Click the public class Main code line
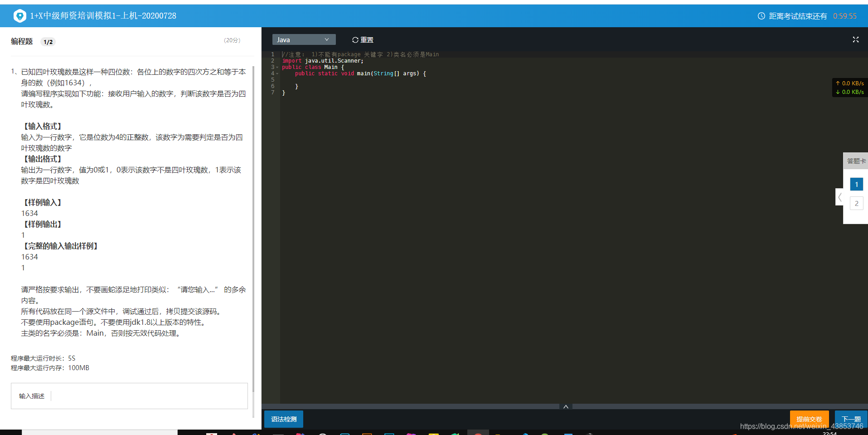 (313, 67)
